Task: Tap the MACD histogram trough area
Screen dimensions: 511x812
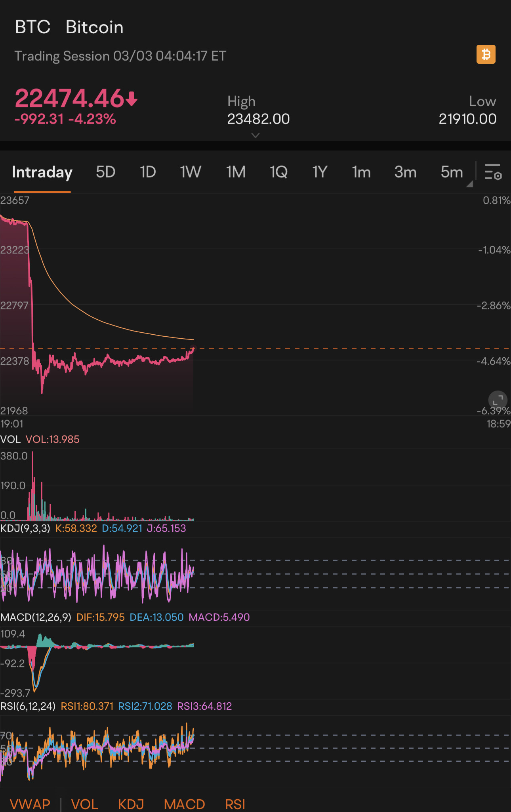Action: pyautogui.click(x=32, y=658)
